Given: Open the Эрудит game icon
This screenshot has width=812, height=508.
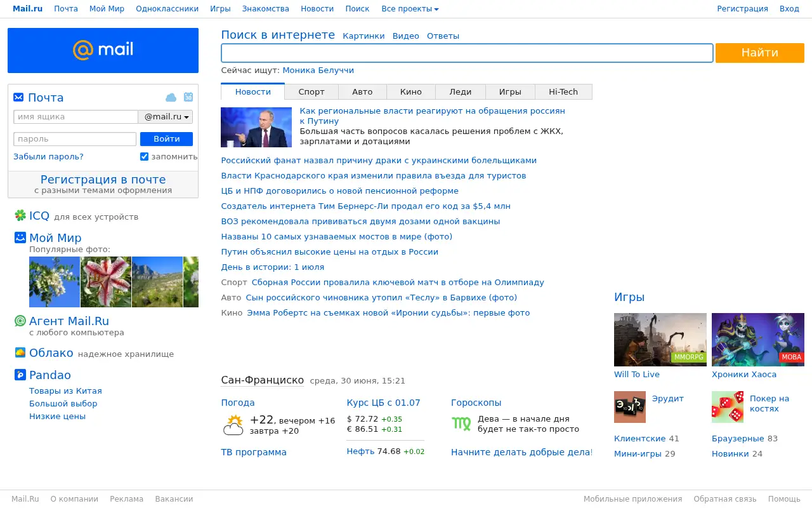Looking at the screenshot, I should pyautogui.click(x=630, y=407).
